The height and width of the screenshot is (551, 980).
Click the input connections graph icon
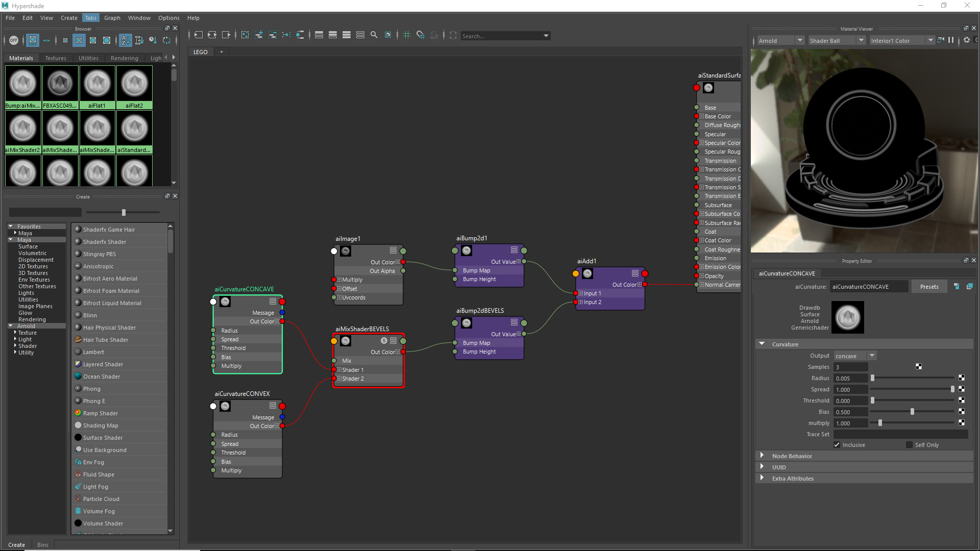tap(198, 35)
